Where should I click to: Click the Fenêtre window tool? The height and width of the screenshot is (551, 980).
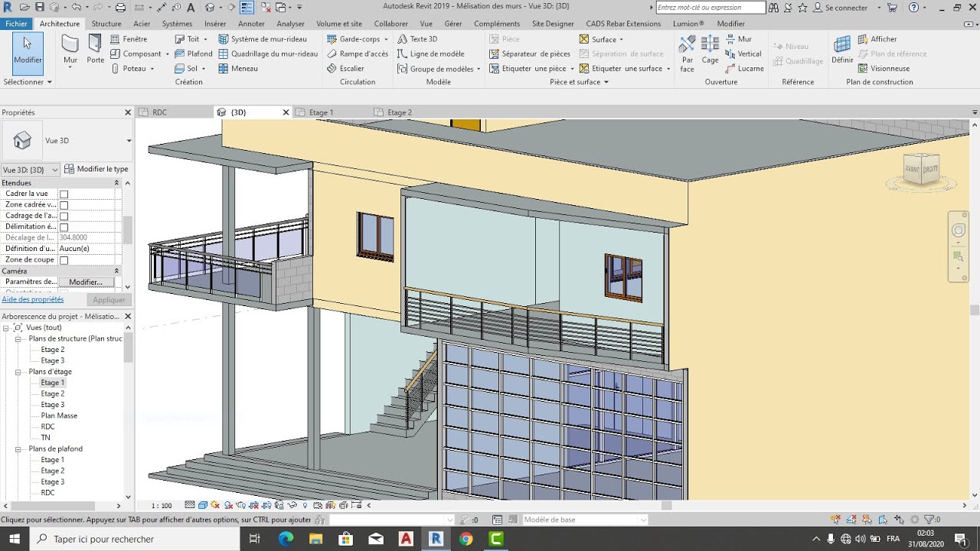pos(129,39)
